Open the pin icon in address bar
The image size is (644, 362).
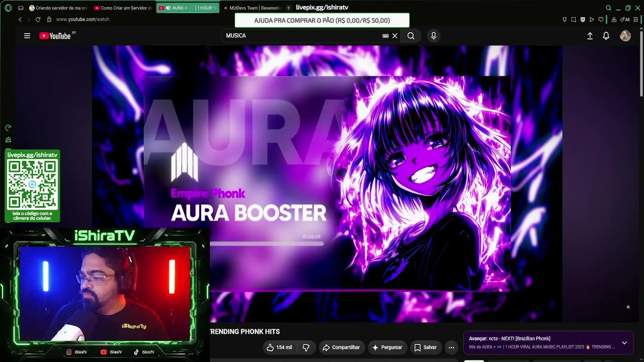pyautogui.click(x=565, y=20)
